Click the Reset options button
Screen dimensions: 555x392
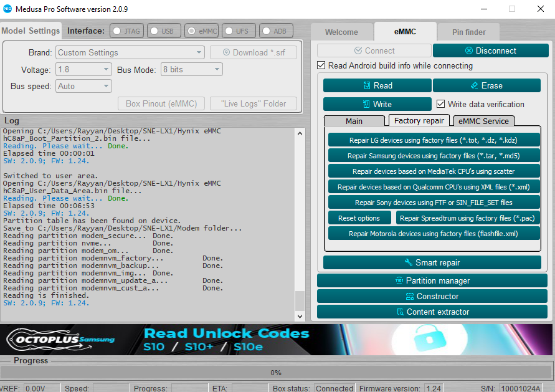point(359,218)
